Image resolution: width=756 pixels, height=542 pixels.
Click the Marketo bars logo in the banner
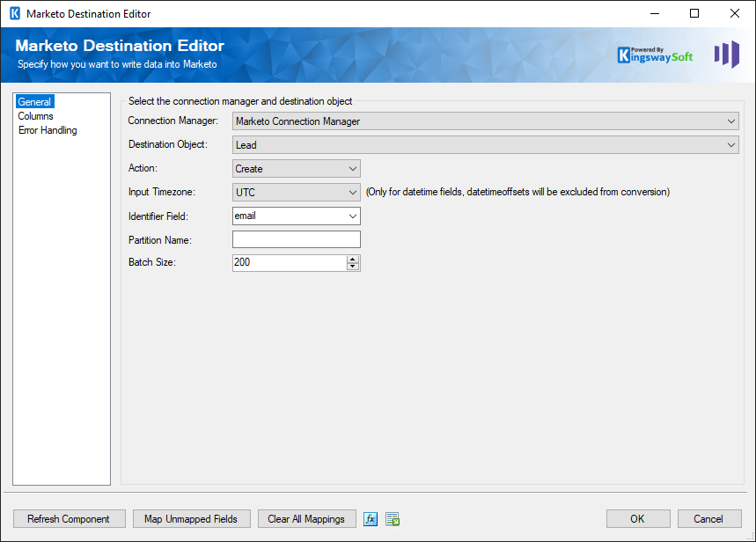pyautogui.click(x=727, y=54)
